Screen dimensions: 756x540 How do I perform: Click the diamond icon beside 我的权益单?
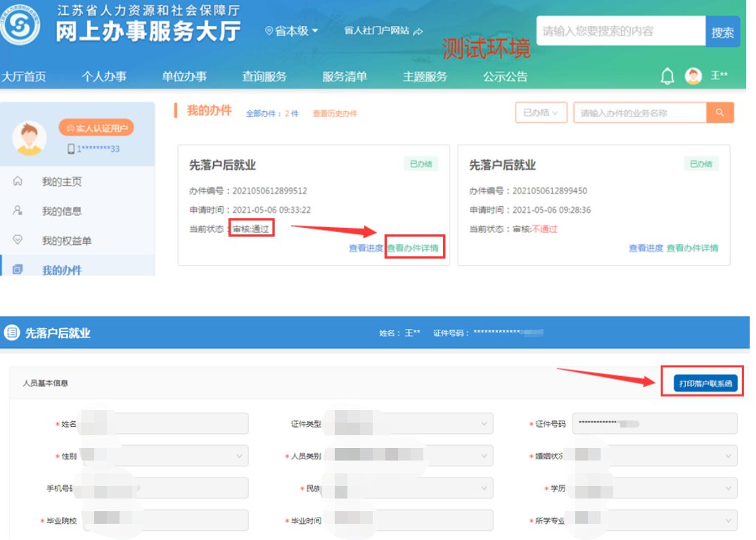click(x=18, y=240)
